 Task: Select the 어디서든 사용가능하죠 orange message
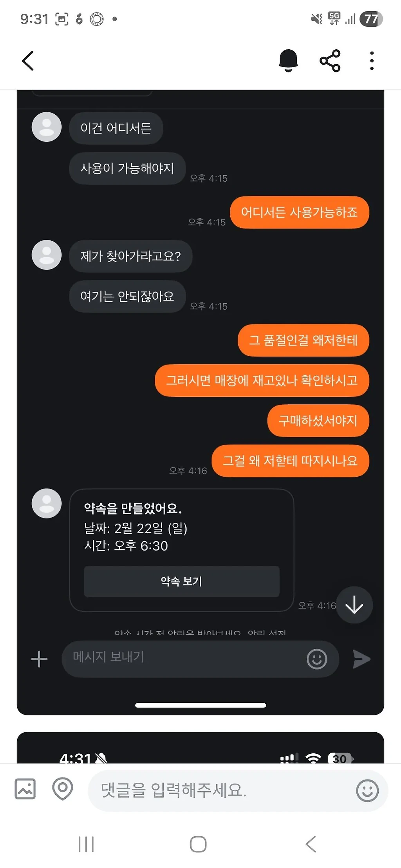click(300, 212)
